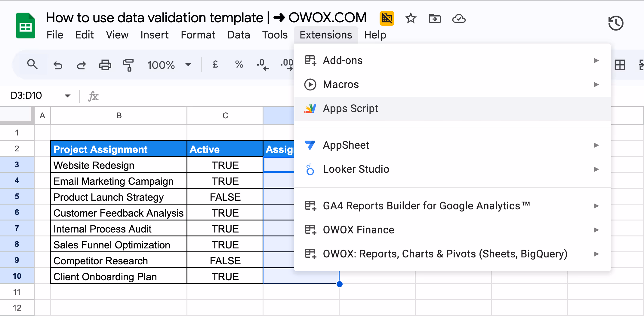Format selection as percent
This screenshot has width=644, height=316.
239,65
